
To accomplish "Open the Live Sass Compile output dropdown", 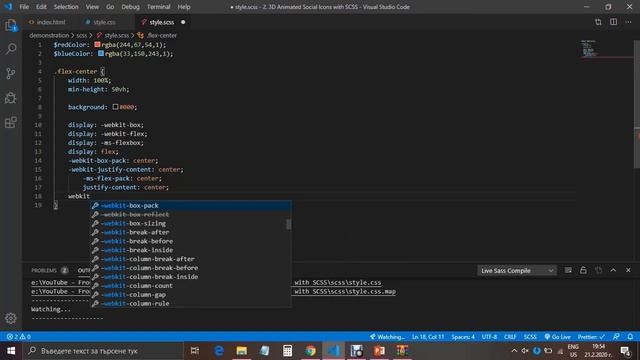I will (x=517, y=270).
